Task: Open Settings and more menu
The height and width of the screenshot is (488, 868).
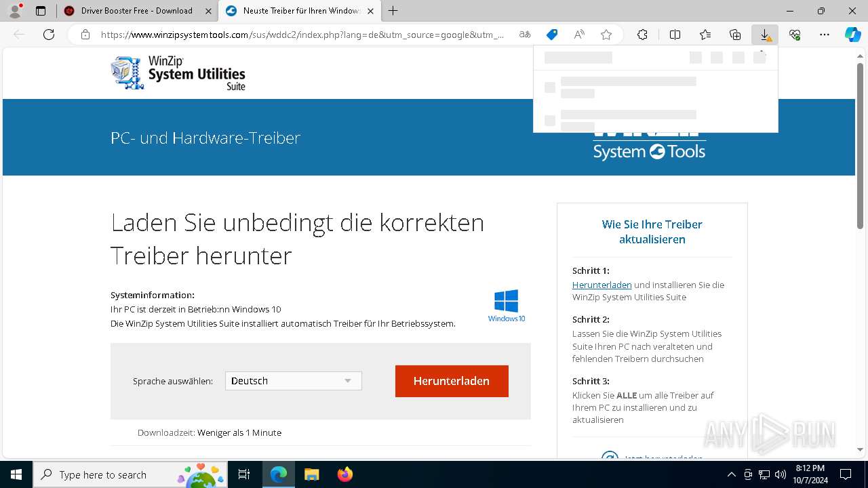Action: coord(825,35)
